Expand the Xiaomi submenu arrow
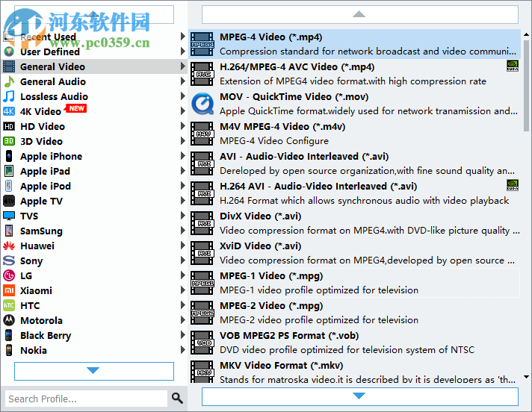Image resolution: width=532 pixels, height=412 pixels. pos(183,290)
